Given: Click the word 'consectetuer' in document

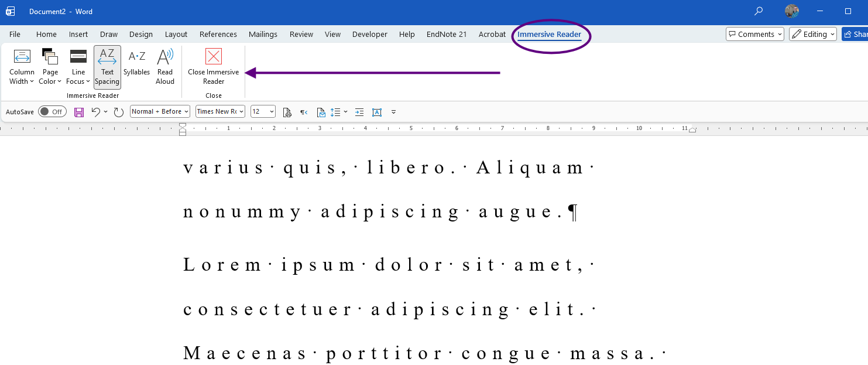Looking at the screenshot, I should pyautogui.click(x=269, y=309).
